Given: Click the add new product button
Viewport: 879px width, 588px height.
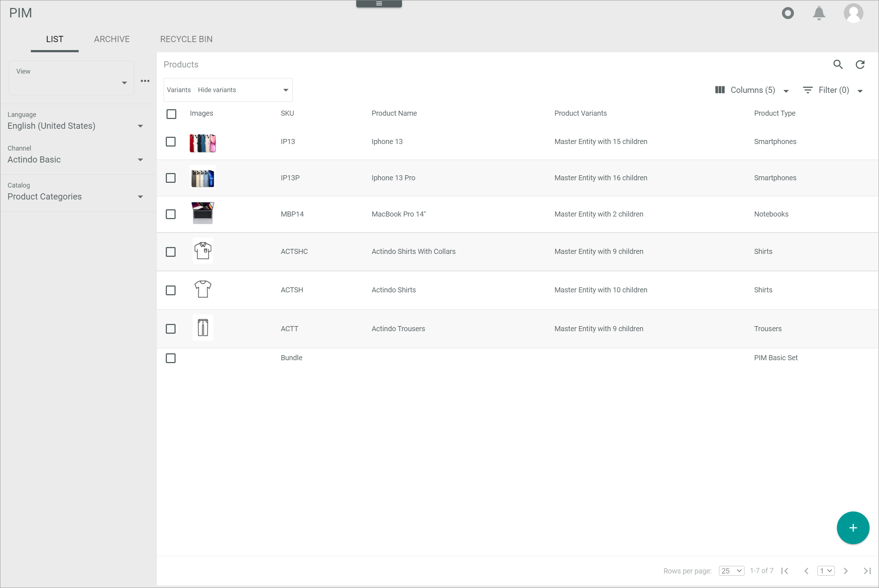Looking at the screenshot, I should pos(853,528).
